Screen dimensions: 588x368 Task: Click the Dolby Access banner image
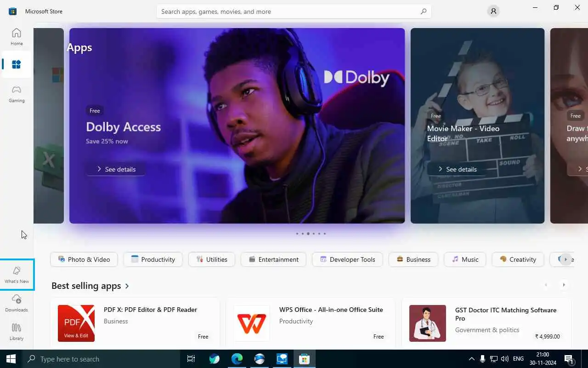(x=237, y=126)
